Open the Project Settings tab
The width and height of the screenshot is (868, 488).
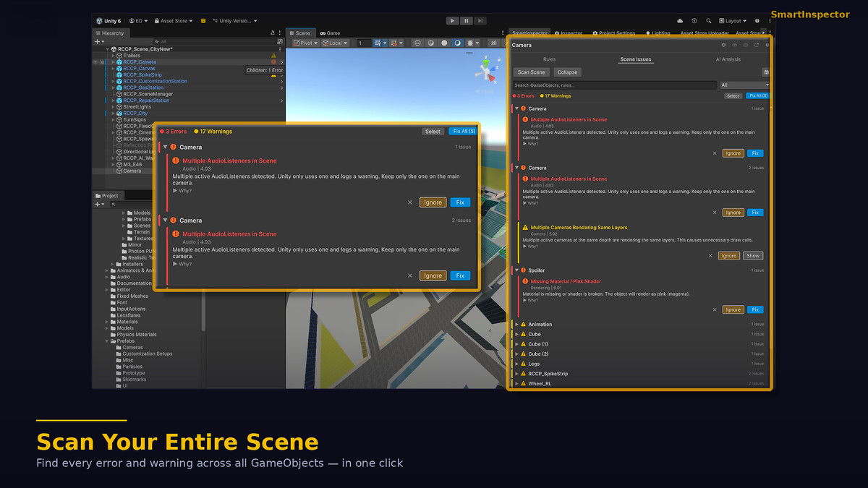coord(613,33)
